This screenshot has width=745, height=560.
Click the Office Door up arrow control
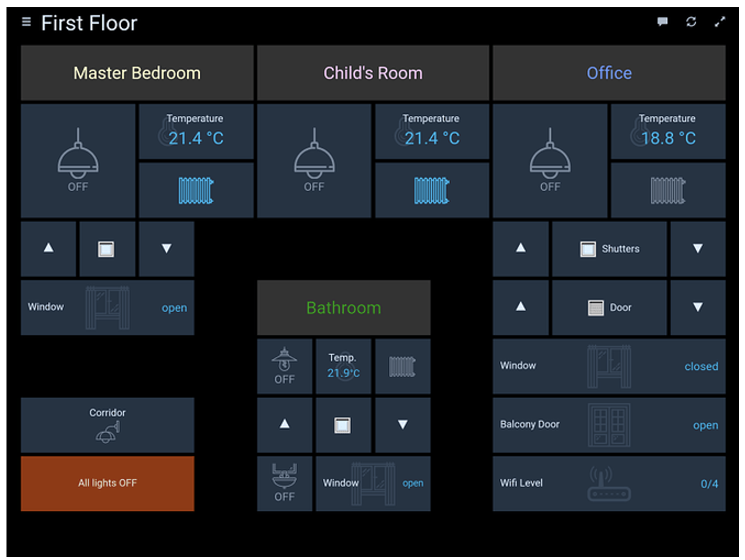coord(520,308)
